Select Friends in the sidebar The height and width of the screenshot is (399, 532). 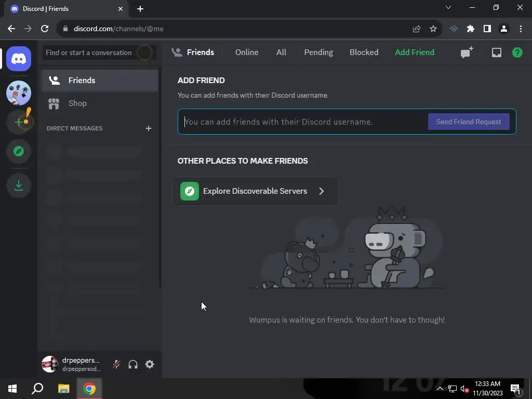[x=100, y=81]
